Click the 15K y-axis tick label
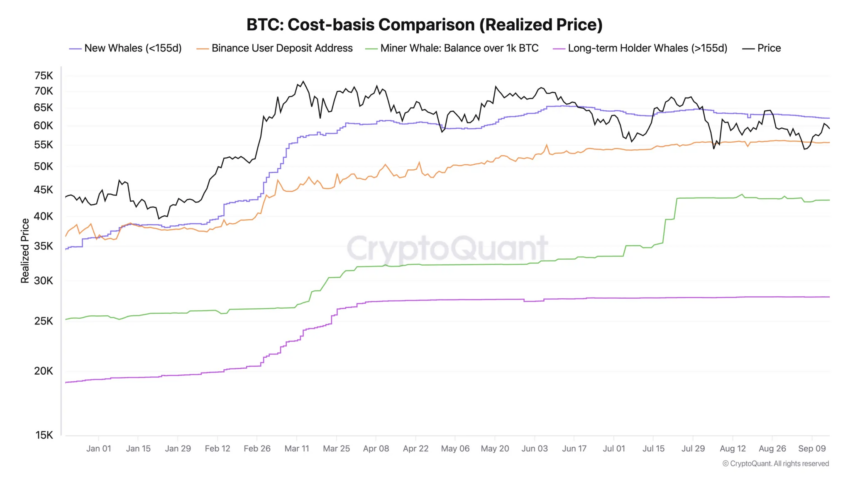Screen dimensions: 850x478 point(43,435)
